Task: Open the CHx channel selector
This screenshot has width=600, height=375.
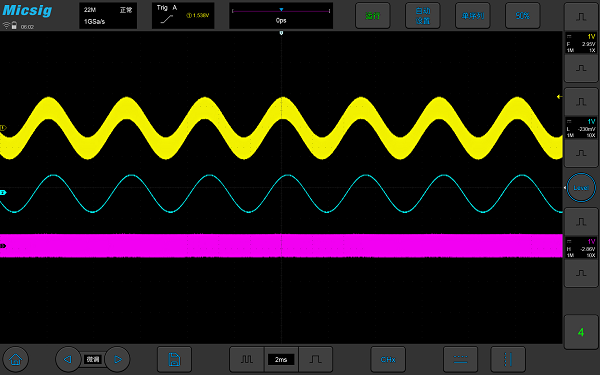Action: (388, 359)
